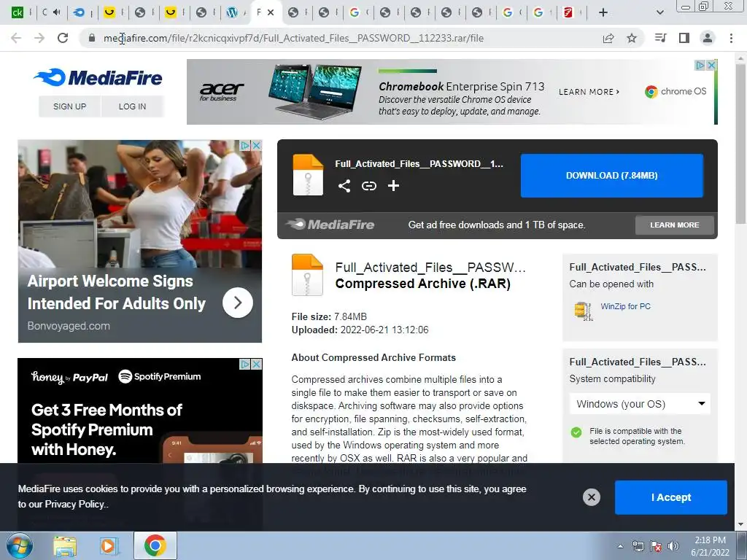Close the Honey Spotify Premium ad
The width and height of the screenshot is (747, 560).
point(256,365)
